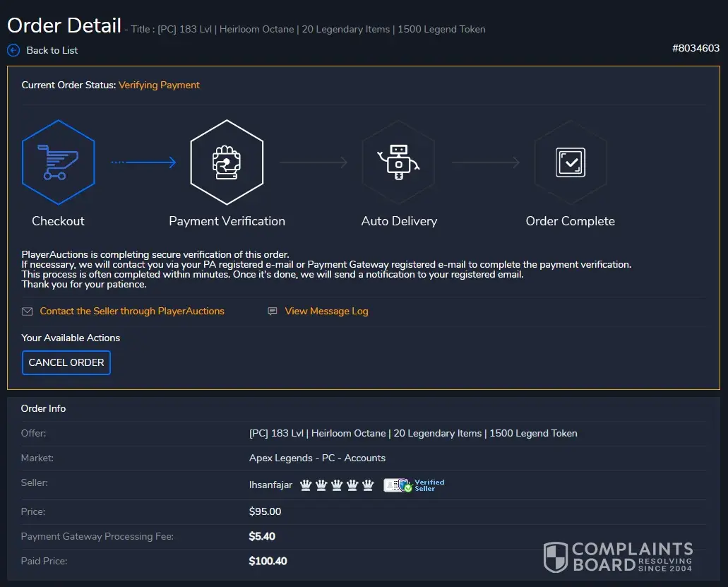Click the Verifying Payment status text
The width and height of the screenshot is (728, 587).
[x=159, y=85]
